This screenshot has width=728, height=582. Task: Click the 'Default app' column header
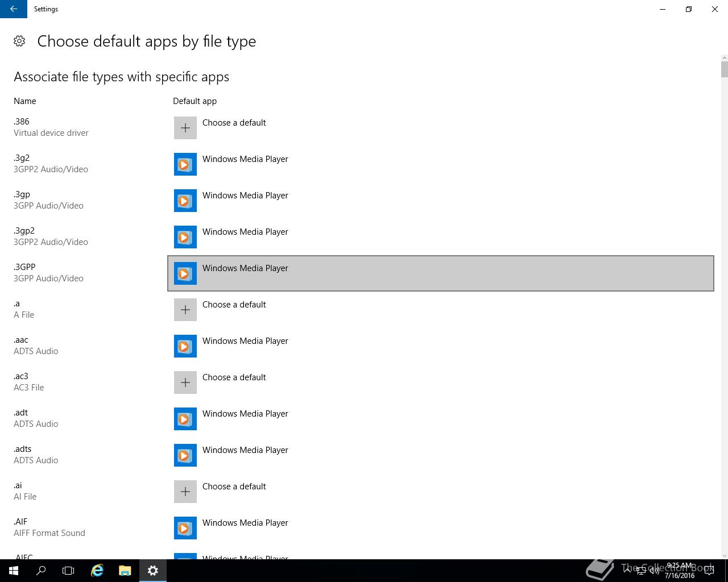(x=195, y=101)
